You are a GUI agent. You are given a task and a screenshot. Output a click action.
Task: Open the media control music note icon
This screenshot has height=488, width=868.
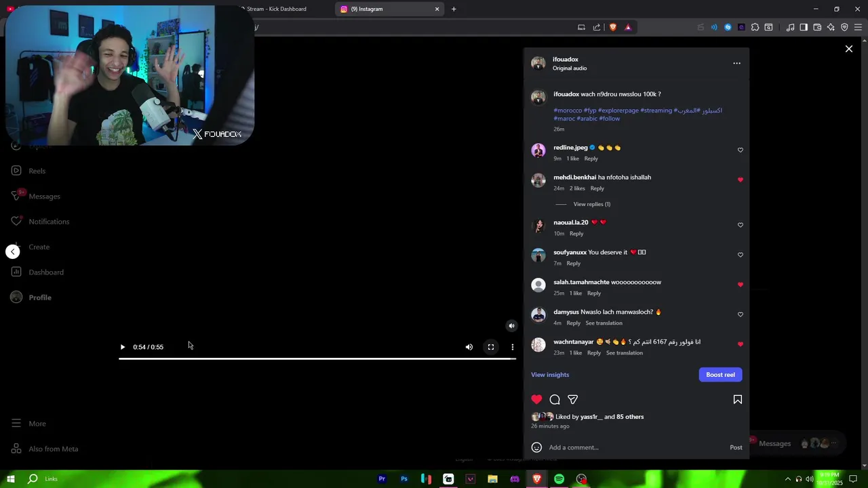tap(790, 27)
